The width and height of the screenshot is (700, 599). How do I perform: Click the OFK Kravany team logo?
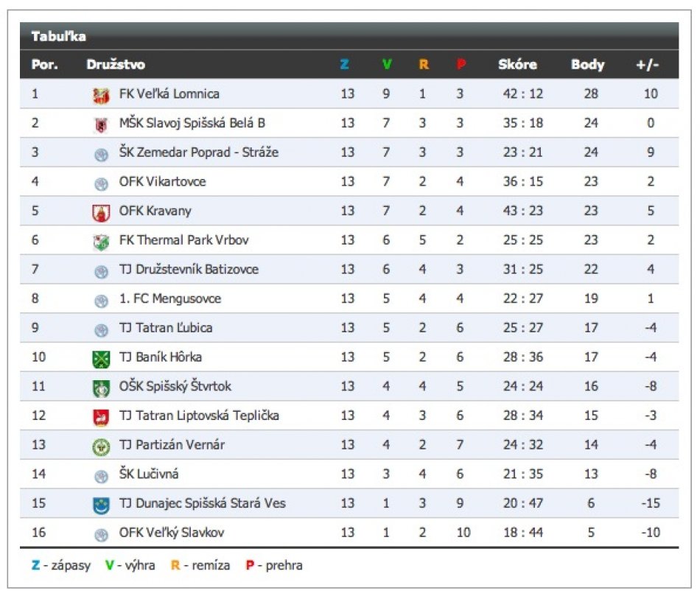pos(101,212)
